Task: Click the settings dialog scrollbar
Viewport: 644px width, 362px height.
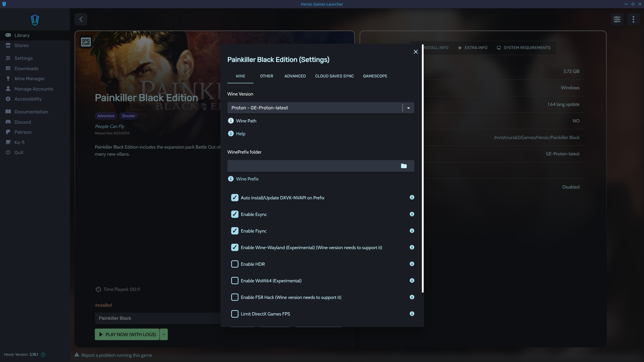Action: pyautogui.click(x=423, y=168)
